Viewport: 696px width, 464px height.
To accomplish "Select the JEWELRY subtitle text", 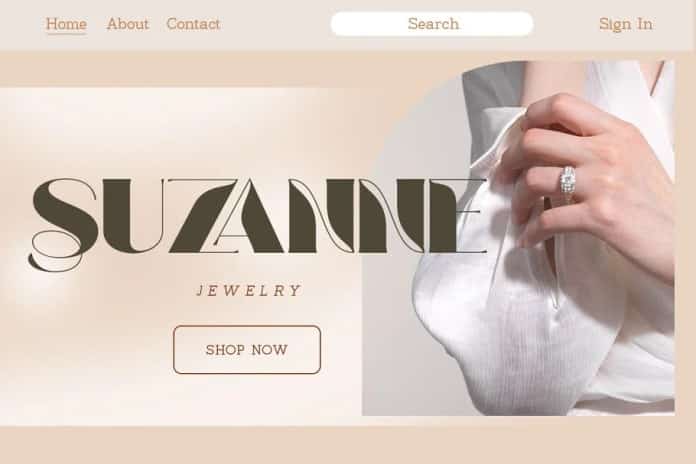I will click(x=249, y=291).
